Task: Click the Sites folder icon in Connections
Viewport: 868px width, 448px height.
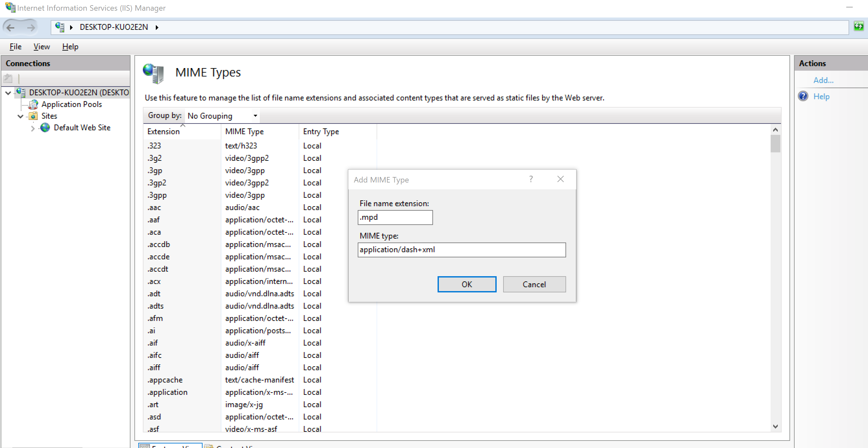Action: [32, 116]
